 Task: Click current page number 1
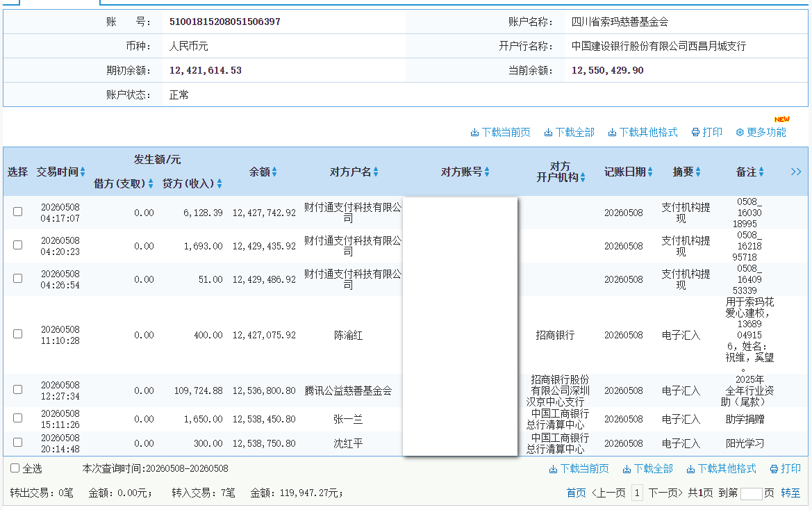click(x=637, y=493)
